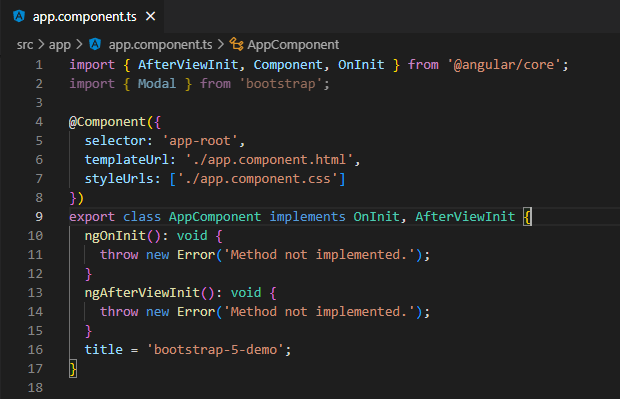Viewport: 620px width, 399px height.
Task: Click line number 1 in the gutter
Action: [x=39, y=65]
